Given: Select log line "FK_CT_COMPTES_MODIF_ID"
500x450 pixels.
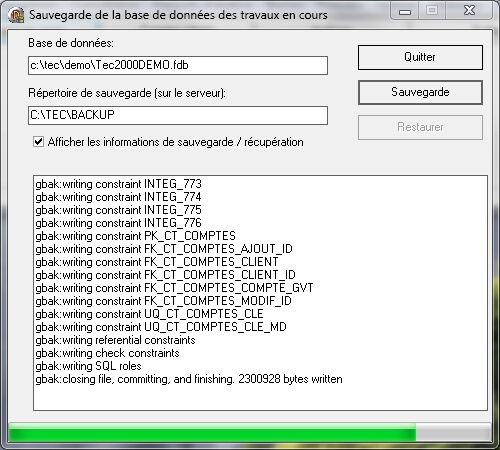Looking at the screenshot, I should [x=164, y=301].
